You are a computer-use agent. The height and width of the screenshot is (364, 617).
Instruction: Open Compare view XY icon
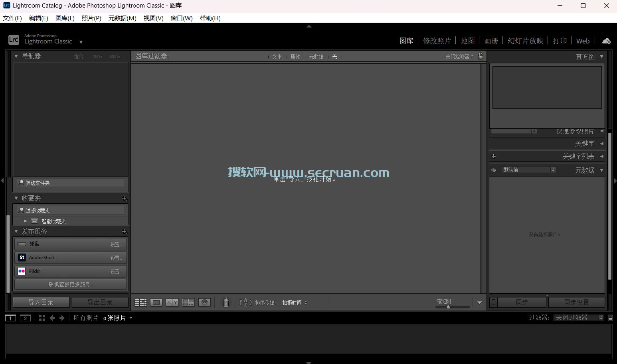172,303
